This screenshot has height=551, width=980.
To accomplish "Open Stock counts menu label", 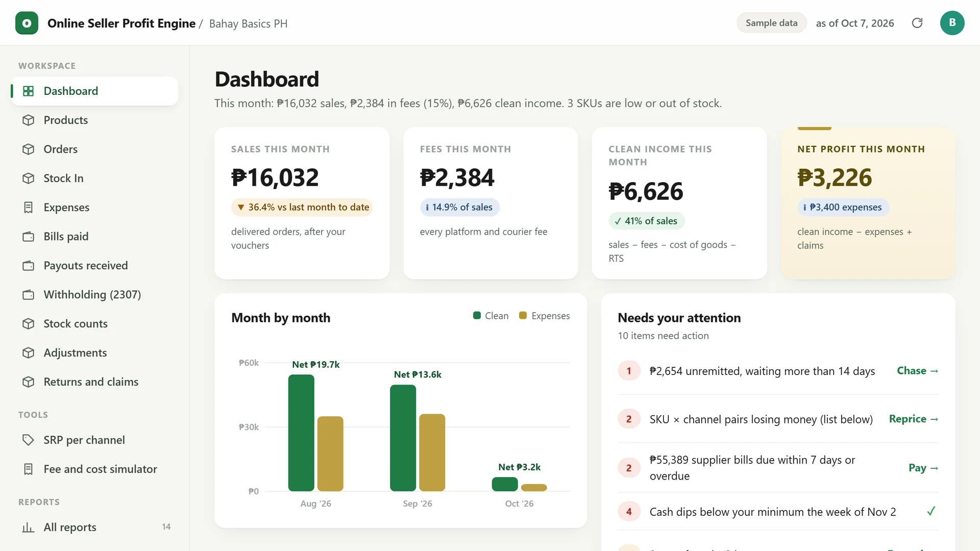I will tap(76, 323).
